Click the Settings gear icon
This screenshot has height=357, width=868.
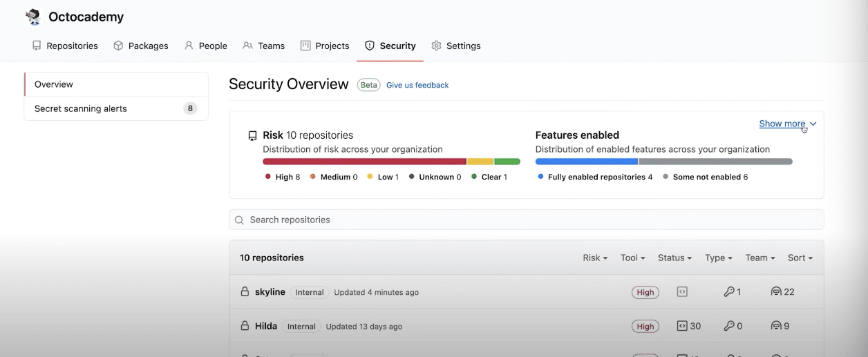[x=436, y=46]
